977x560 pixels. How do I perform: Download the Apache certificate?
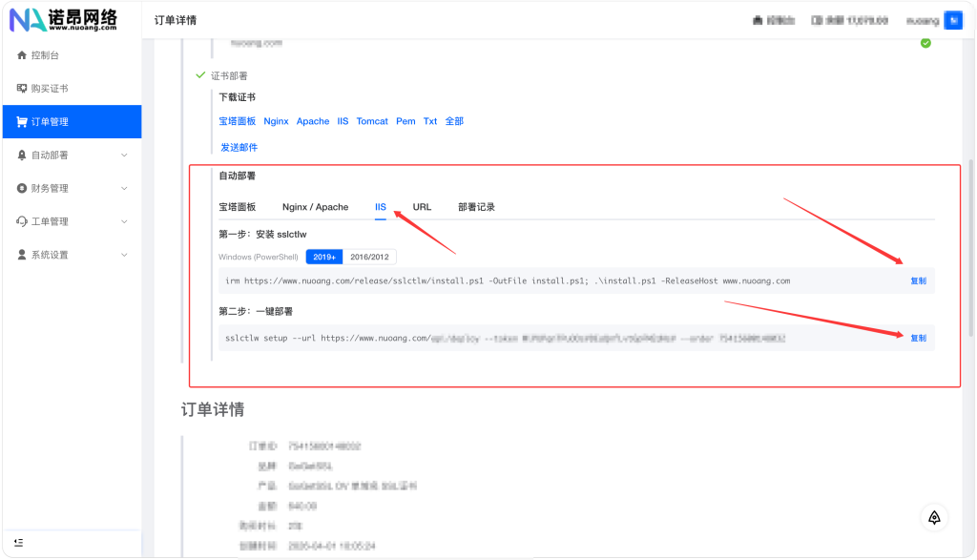313,121
